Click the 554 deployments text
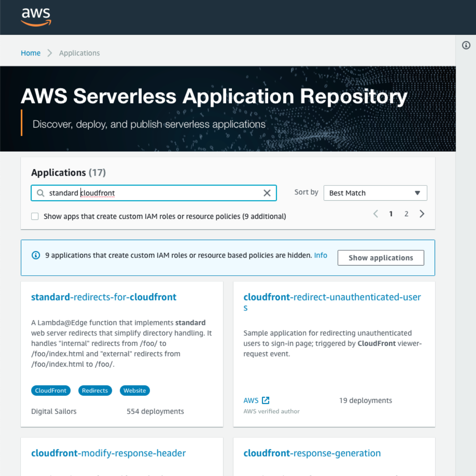The width and height of the screenshot is (476, 476). pyautogui.click(x=155, y=412)
